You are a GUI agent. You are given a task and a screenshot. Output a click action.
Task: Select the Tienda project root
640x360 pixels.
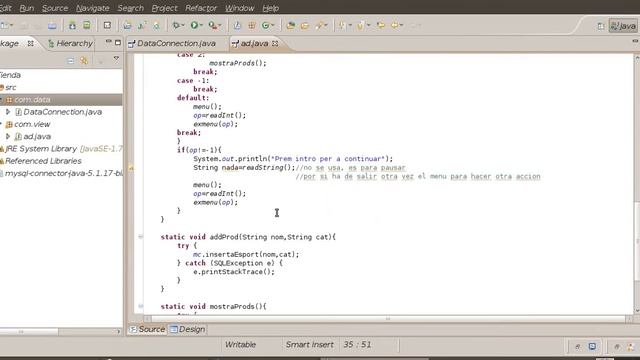pyautogui.click(x=10, y=75)
